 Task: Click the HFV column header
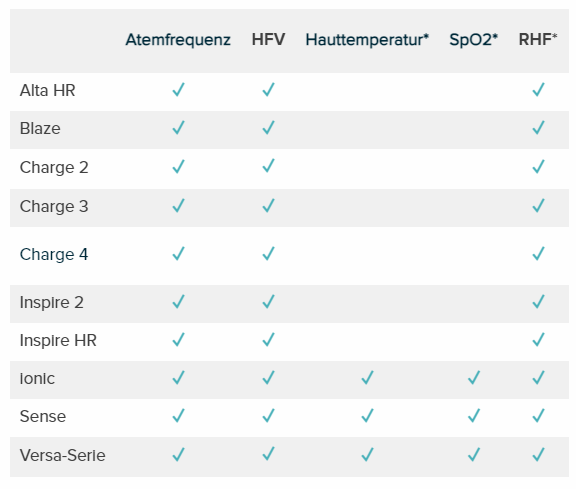coord(268,40)
